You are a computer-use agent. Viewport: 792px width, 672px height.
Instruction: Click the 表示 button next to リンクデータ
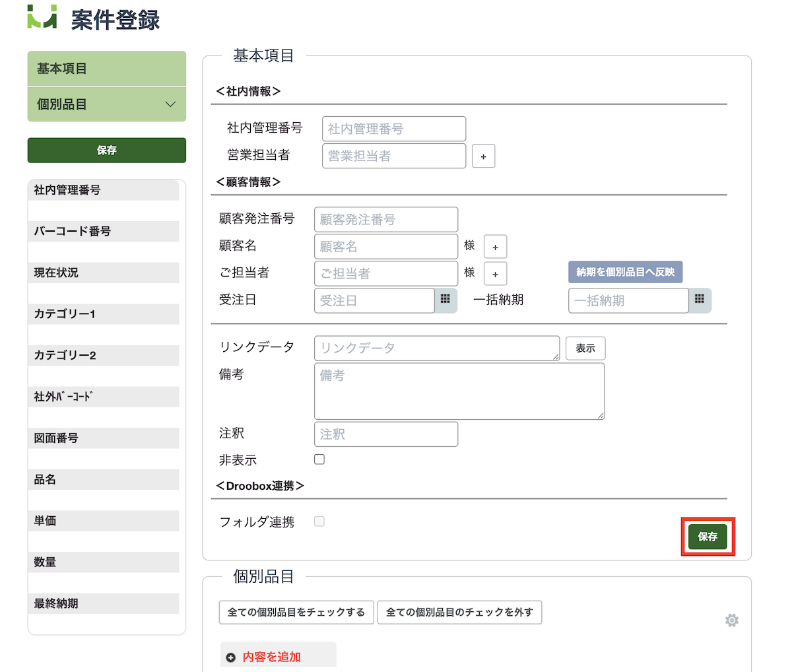pyautogui.click(x=585, y=349)
